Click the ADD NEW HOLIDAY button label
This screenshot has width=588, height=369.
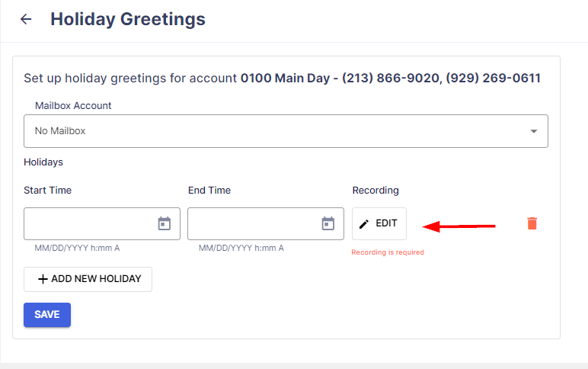coord(97,279)
